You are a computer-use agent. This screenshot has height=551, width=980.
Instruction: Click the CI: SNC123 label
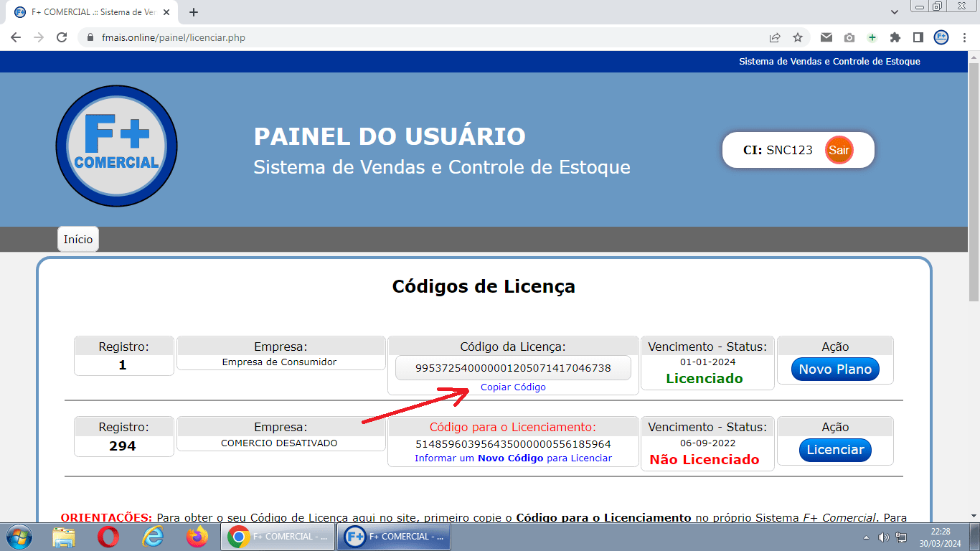pyautogui.click(x=778, y=151)
